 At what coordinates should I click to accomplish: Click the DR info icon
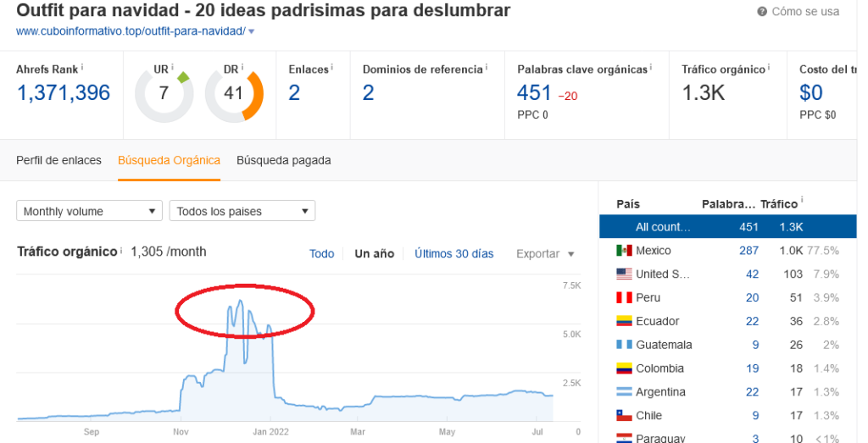[242, 67]
